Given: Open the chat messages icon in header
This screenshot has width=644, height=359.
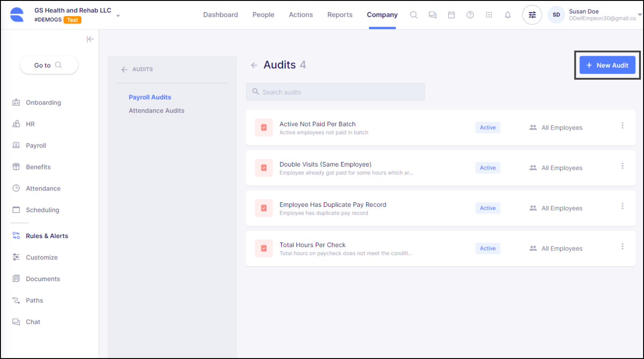Looking at the screenshot, I should [x=432, y=15].
